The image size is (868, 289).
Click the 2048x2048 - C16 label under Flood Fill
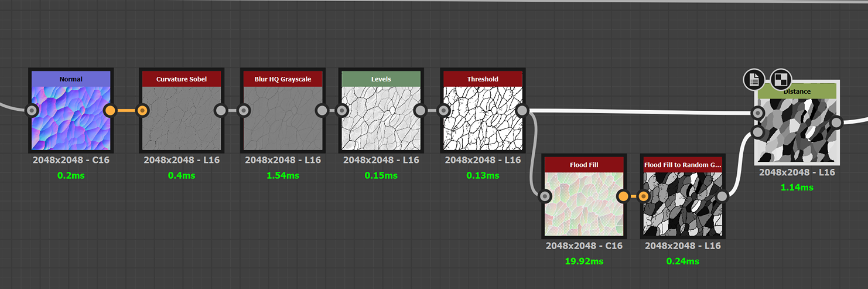point(585,246)
